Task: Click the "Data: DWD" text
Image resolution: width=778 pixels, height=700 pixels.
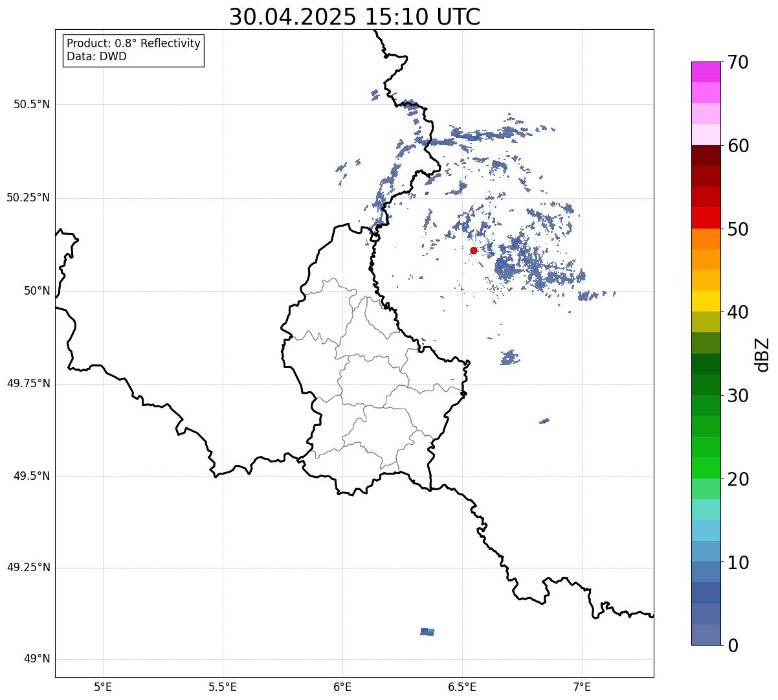Action: [96, 56]
